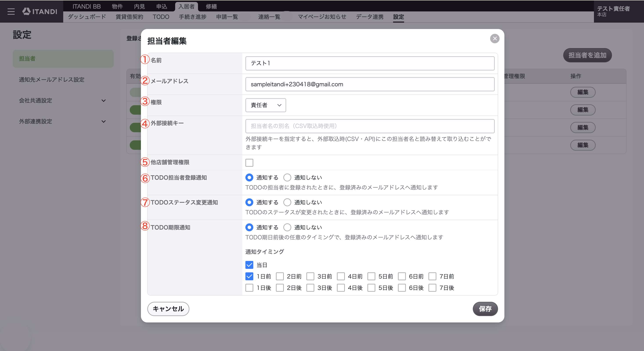Select 通知する for TODOステータス変更通知
The image size is (644, 351).
249,202
